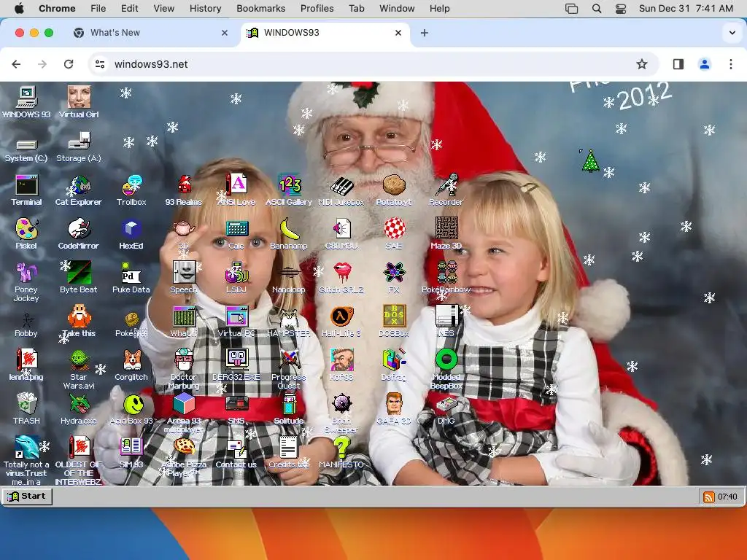Open the Contact us icon
Image resolution: width=747 pixels, height=560 pixels.
click(x=236, y=448)
